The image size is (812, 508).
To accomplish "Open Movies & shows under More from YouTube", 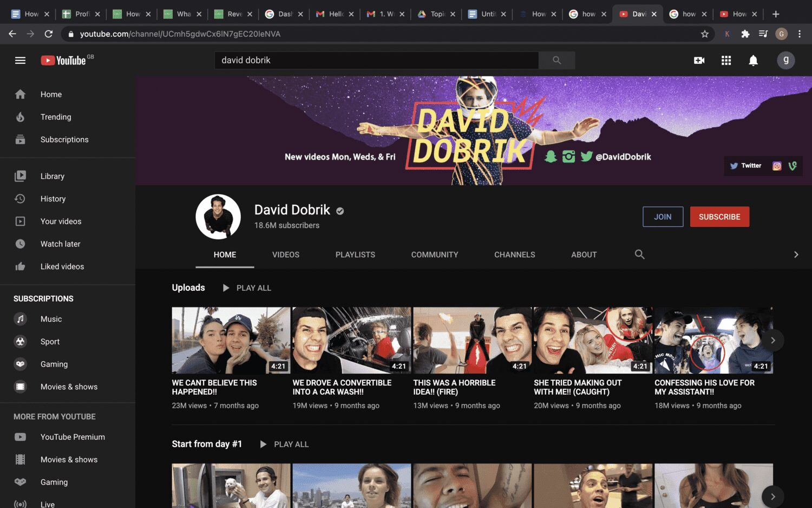I will click(68, 460).
